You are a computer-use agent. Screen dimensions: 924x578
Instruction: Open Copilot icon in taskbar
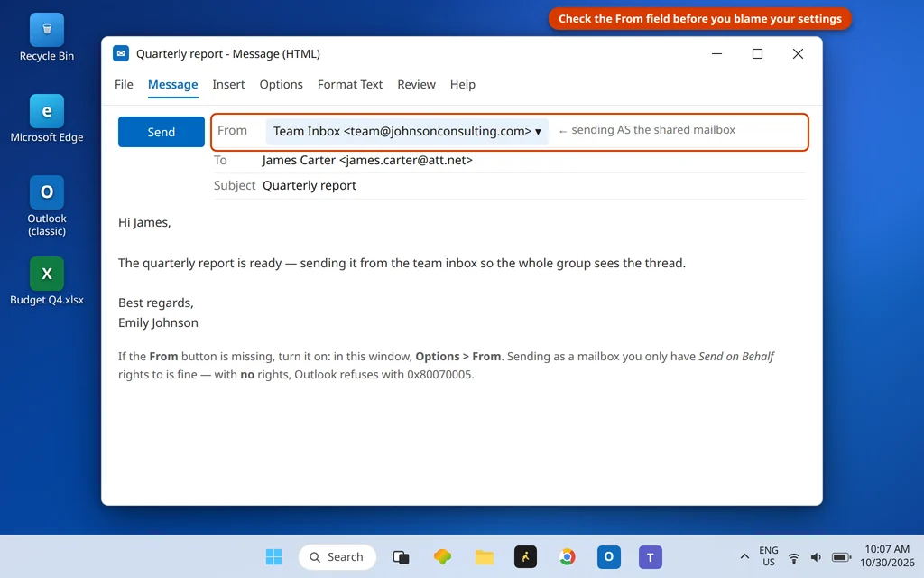click(442, 556)
